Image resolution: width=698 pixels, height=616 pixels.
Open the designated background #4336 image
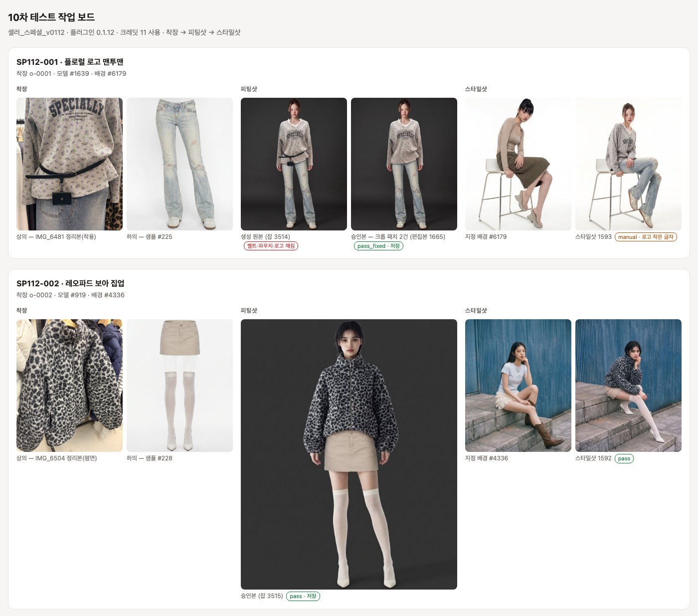point(518,386)
